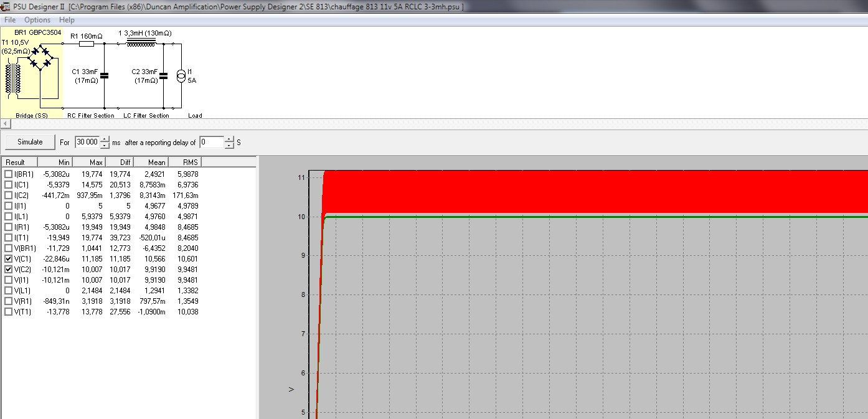This screenshot has width=868, height=419.
Task: Sort by the RMS column header
Action: point(185,162)
